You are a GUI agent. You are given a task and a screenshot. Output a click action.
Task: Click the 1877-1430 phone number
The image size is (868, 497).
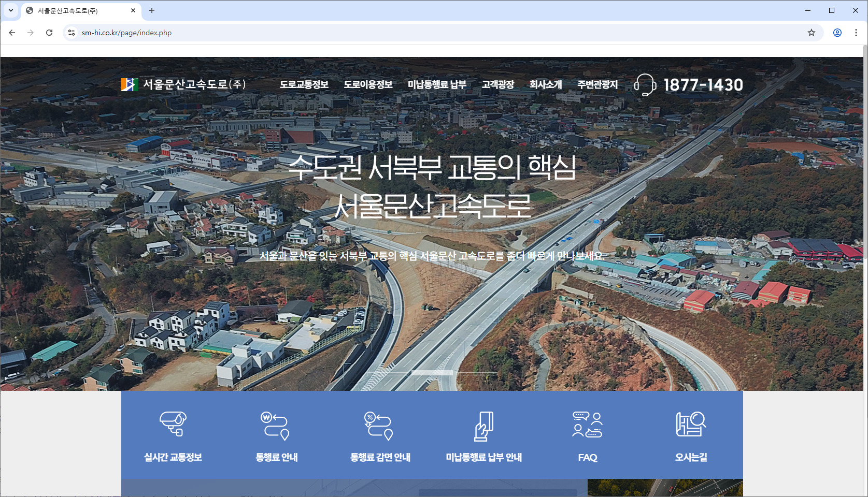coord(703,85)
